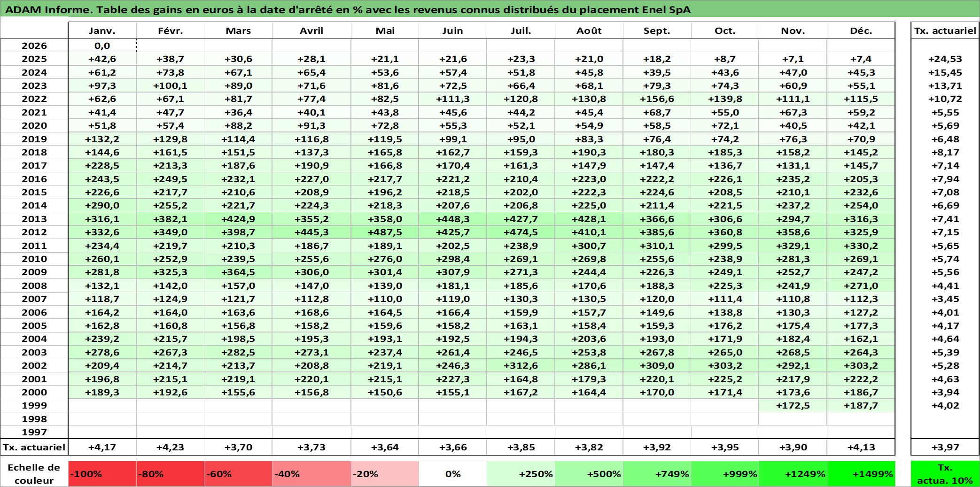Select the +100,1 cell for Févr. 2023

[170, 85]
